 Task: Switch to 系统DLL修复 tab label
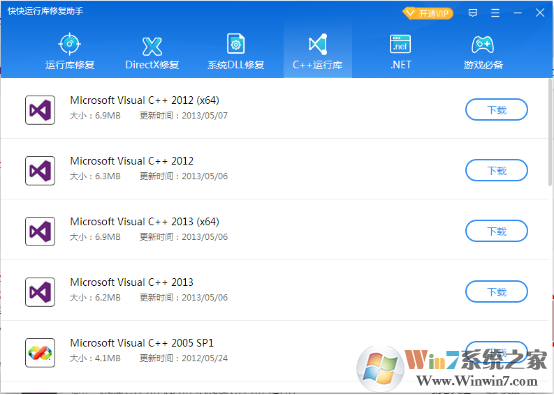236,65
